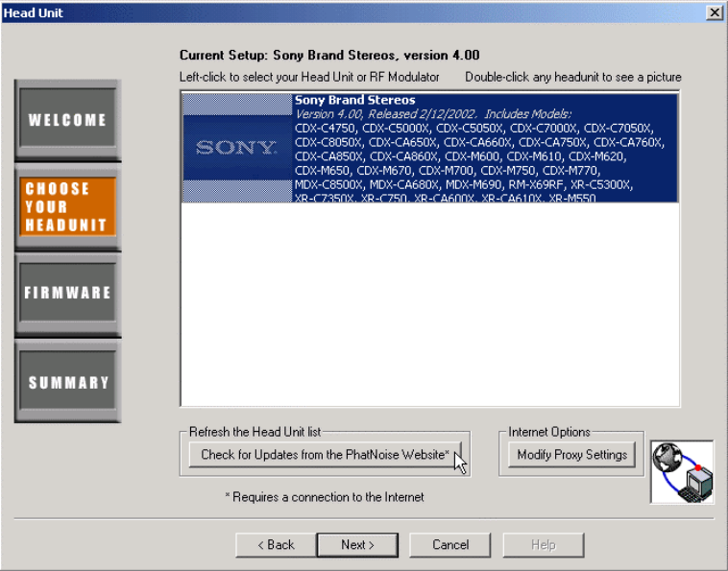This screenshot has width=728, height=571.
Task: Click the globe and computer internet icon
Action: click(x=682, y=472)
